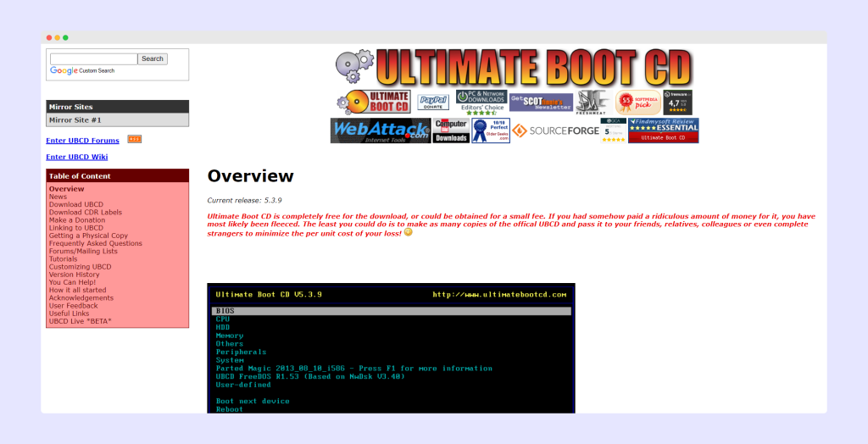
Task: Open How it all started
Action: coord(77,290)
